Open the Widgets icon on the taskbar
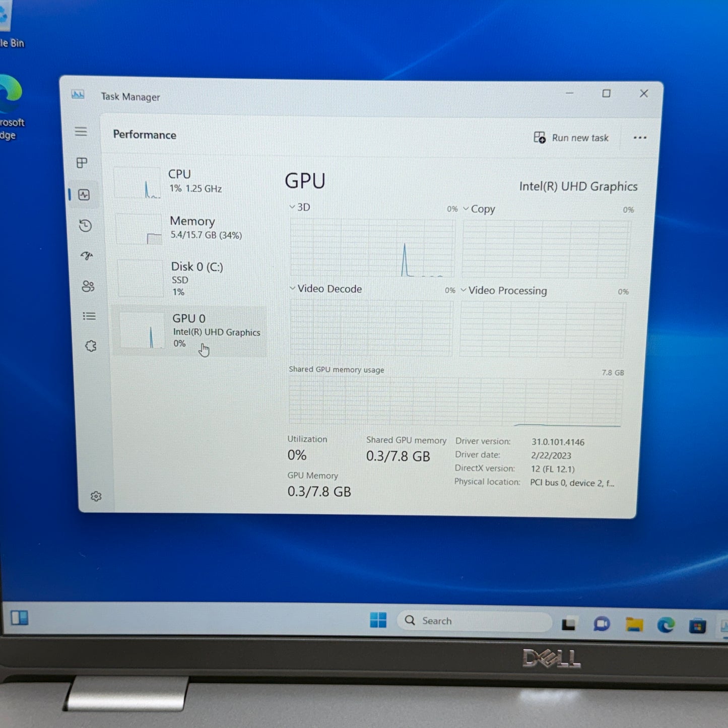728x728 pixels. (19, 618)
